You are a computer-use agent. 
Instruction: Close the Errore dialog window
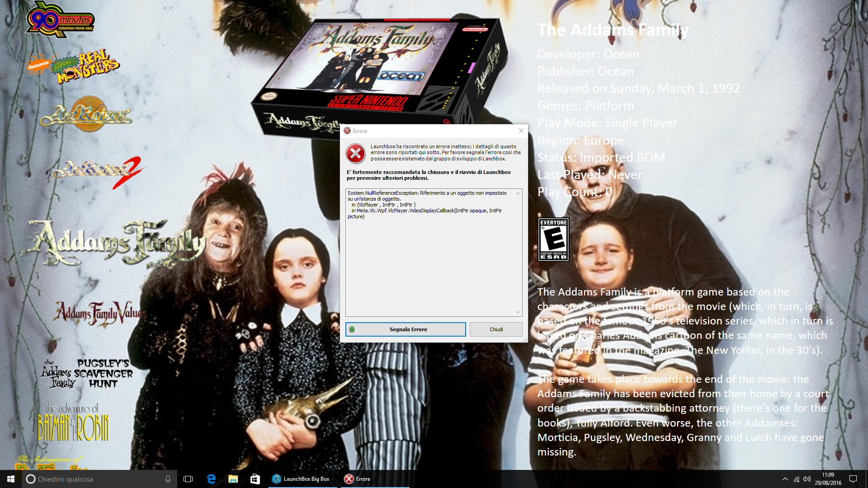(521, 131)
